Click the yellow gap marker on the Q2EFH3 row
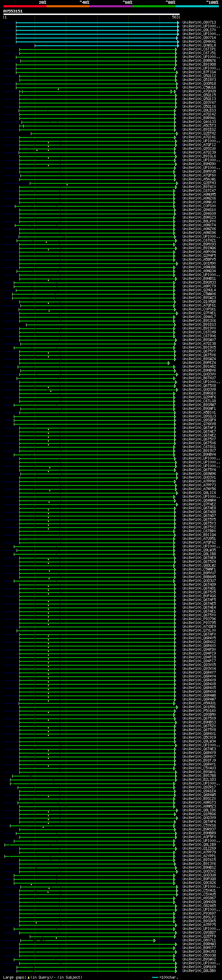222x980 pixels. [67, 185]
